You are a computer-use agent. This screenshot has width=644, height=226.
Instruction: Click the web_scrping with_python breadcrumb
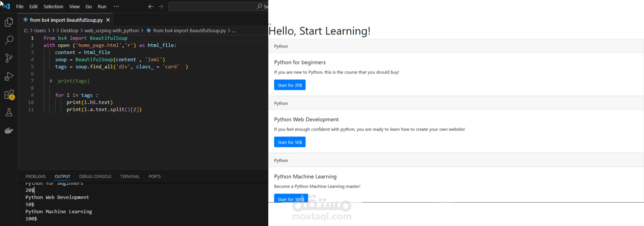point(112,30)
